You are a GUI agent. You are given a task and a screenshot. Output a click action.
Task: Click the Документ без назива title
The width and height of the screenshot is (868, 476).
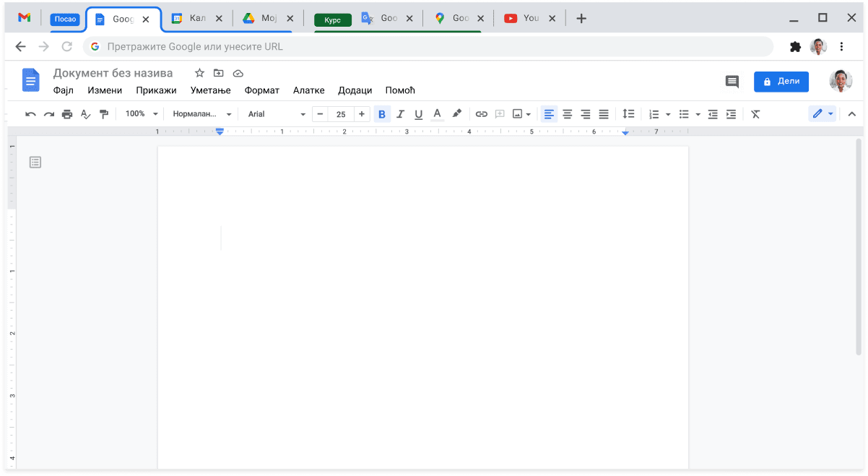tap(113, 73)
